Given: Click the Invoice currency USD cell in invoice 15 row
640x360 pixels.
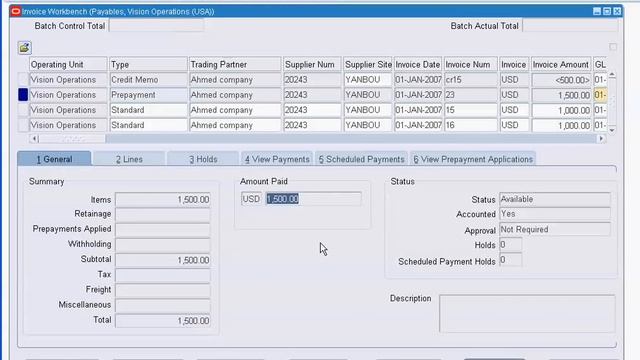Looking at the screenshot, I should (x=514, y=110).
